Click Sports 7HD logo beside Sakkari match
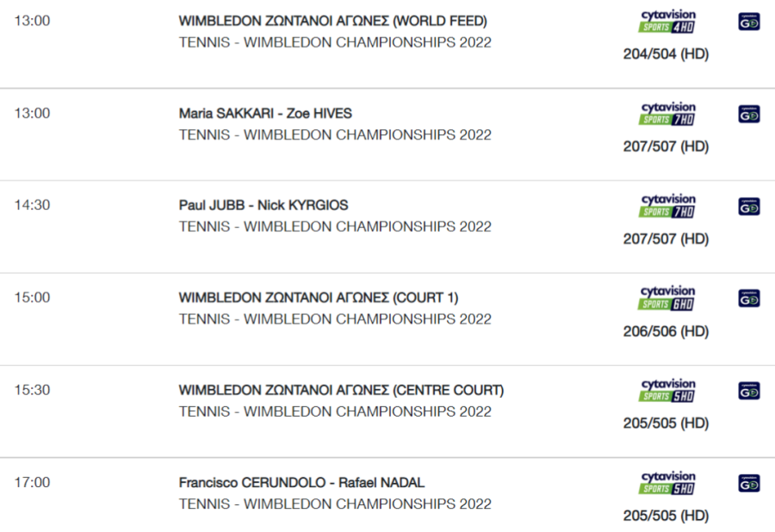Screen dimensions: 775x532 click(x=667, y=114)
